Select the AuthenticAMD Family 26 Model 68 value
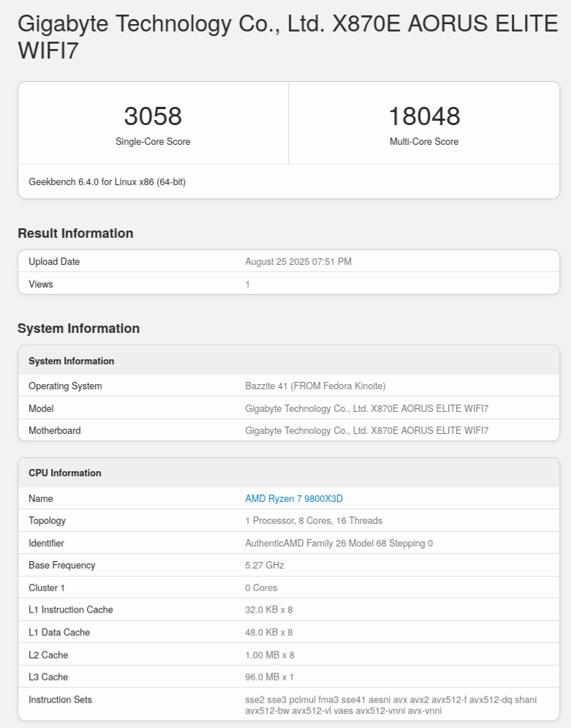The image size is (571, 728). click(x=339, y=543)
